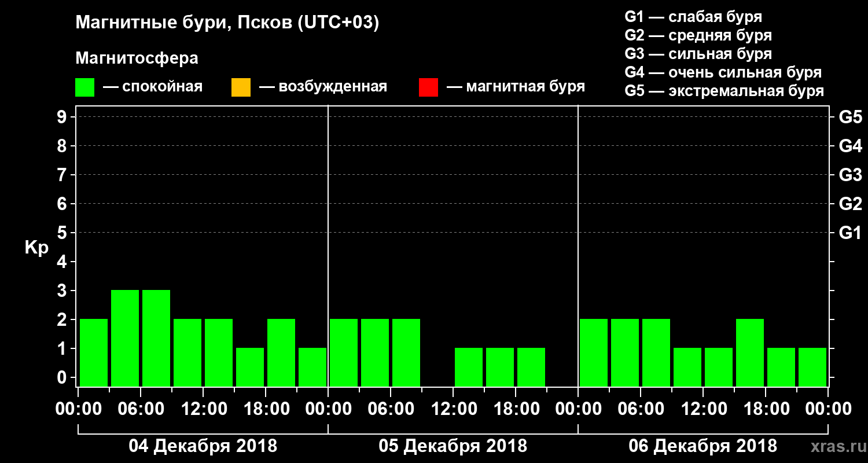Click the 18:00 time label for 06 December
This screenshot has width=868, height=463.
766,409
